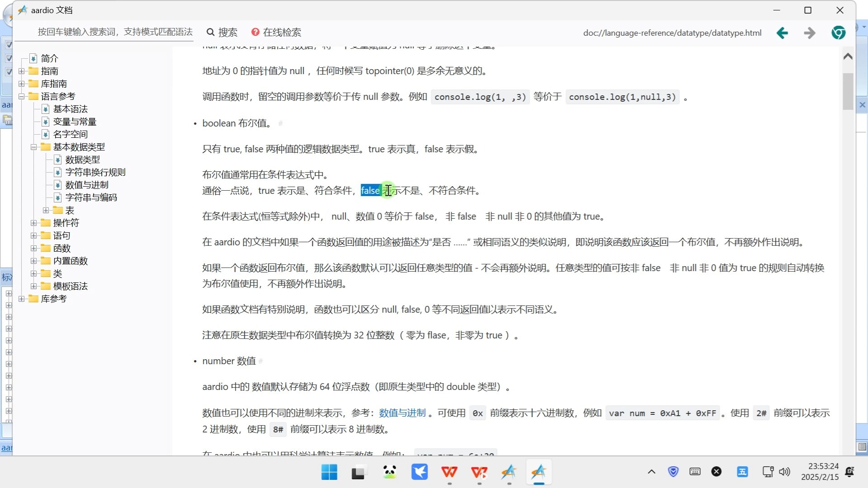
Task: Click the 语言参考 folder icon
Action: point(33,96)
